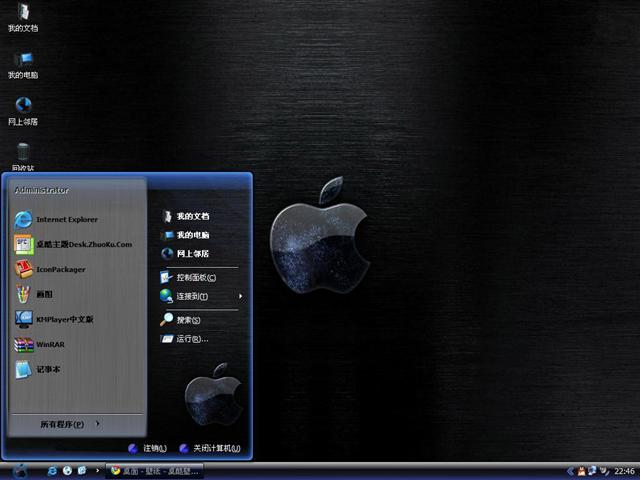Open 搜索 (Search) from the Start menu
This screenshot has height=480, width=640.
188,320
